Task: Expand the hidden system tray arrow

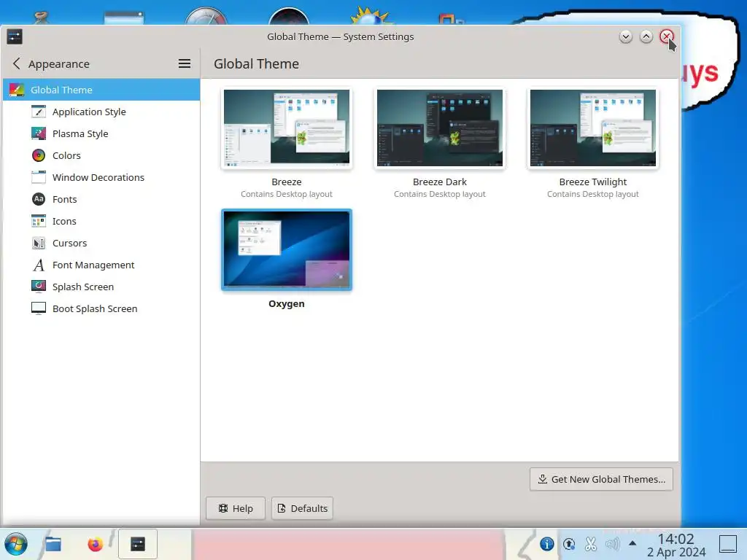Action: pos(632,542)
